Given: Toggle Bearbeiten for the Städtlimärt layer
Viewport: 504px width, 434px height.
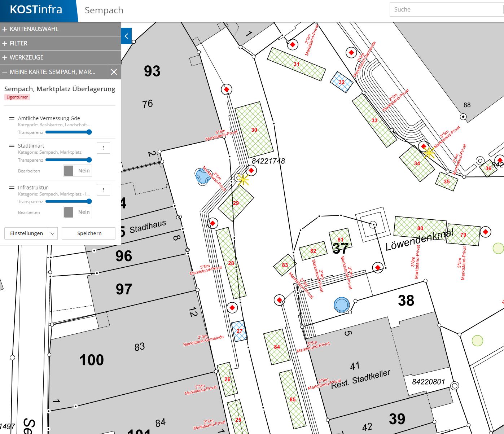Looking at the screenshot, I should (x=78, y=171).
